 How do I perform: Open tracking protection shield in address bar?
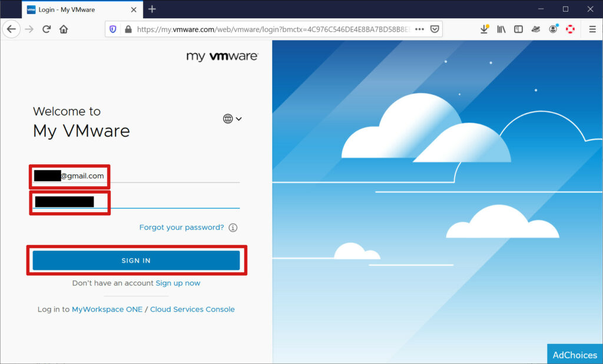(112, 29)
